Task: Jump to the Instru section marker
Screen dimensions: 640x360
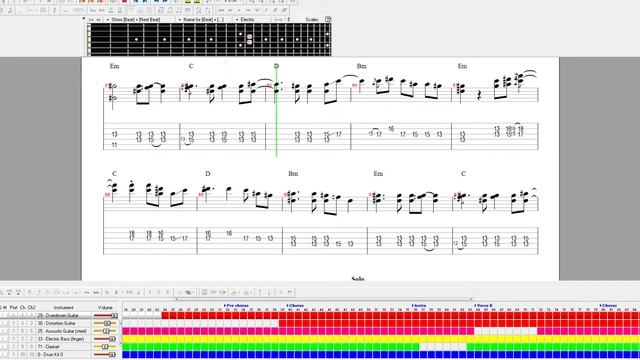Action: click(x=419, y=305)
